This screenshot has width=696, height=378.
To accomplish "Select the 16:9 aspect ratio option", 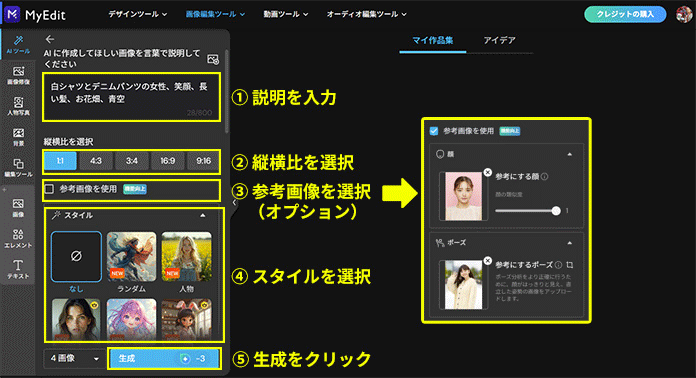I will [167, 161].
